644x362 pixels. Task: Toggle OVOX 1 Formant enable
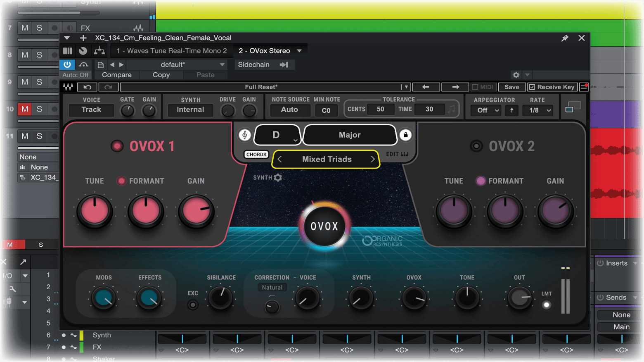121,181
